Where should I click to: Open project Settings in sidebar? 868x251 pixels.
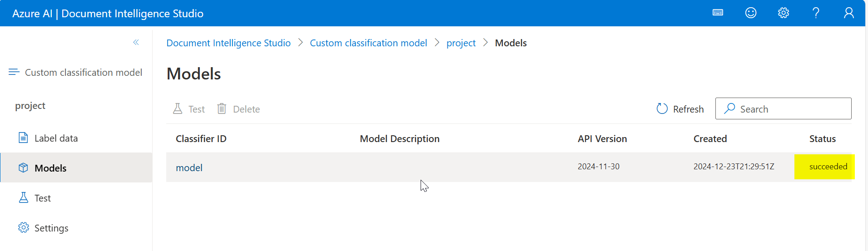[x=76, y=228]
